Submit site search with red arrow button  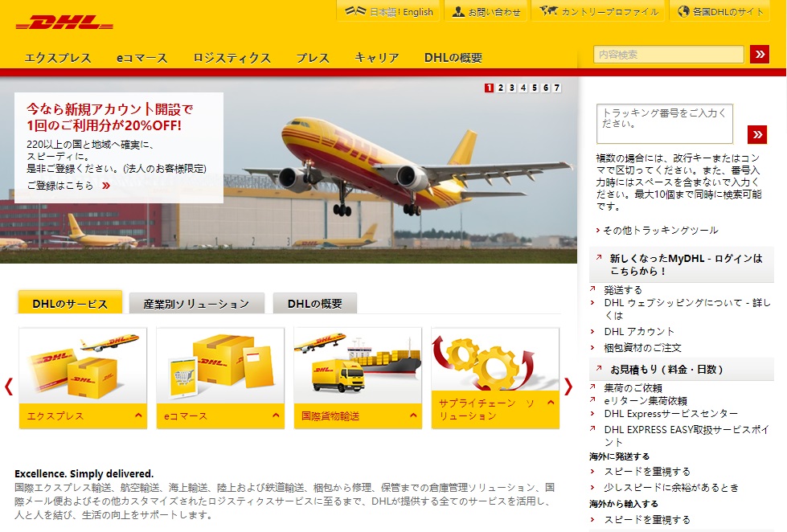tap(760, 54)
